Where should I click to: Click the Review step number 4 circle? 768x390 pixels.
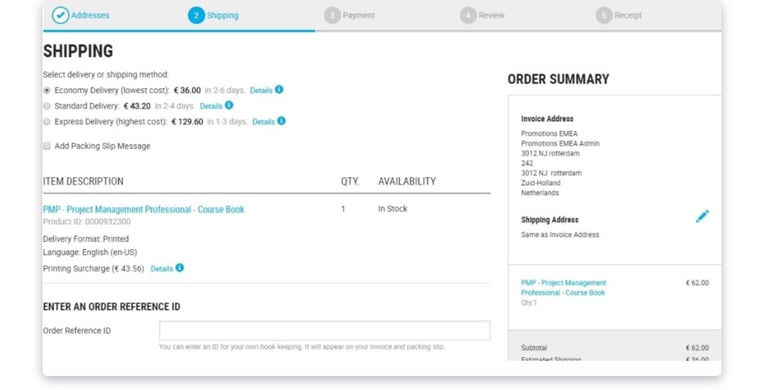coord(468,15)
